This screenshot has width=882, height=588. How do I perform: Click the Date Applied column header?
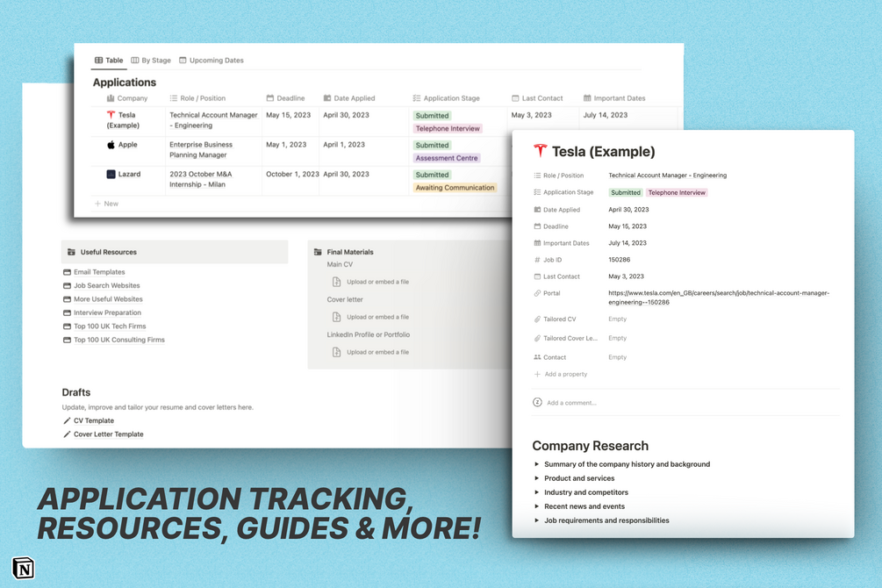click(348, 98)
